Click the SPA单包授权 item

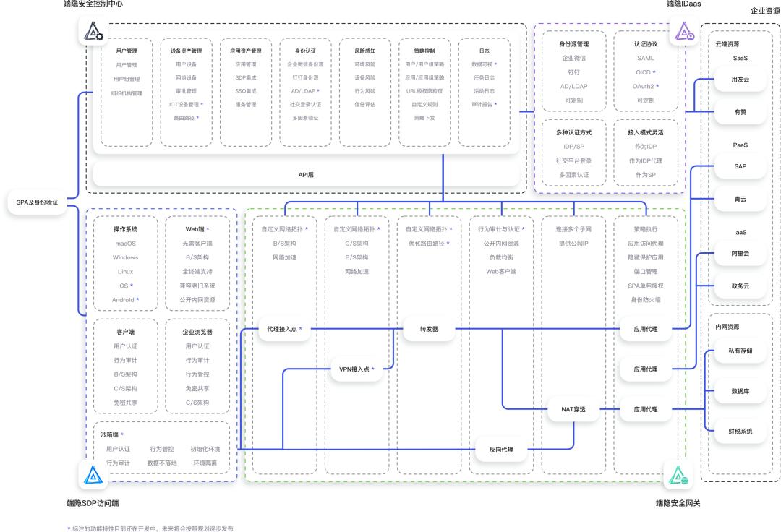click(x=646, y=286)
